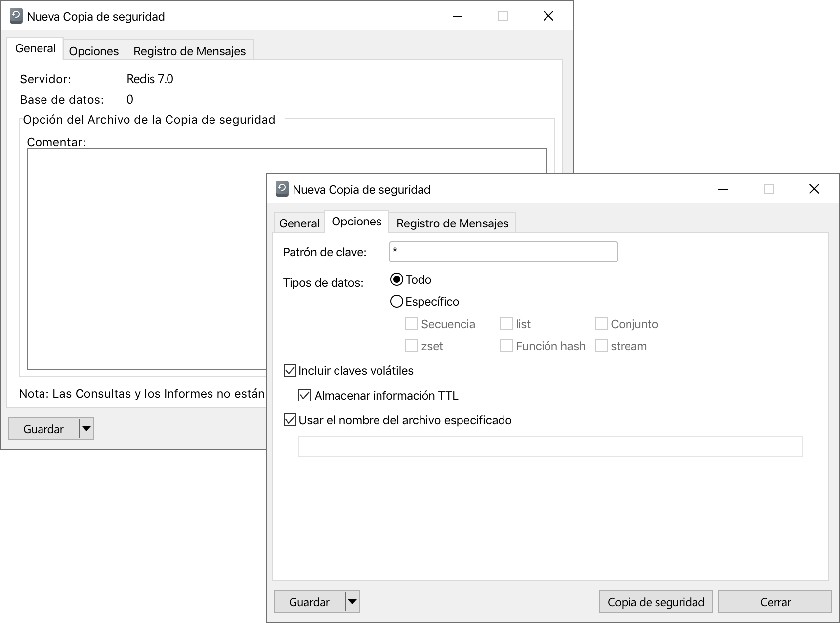Select the Opciones tab in the background window
840x623 pixels.
pyautogui.click(x=93, y=50)
